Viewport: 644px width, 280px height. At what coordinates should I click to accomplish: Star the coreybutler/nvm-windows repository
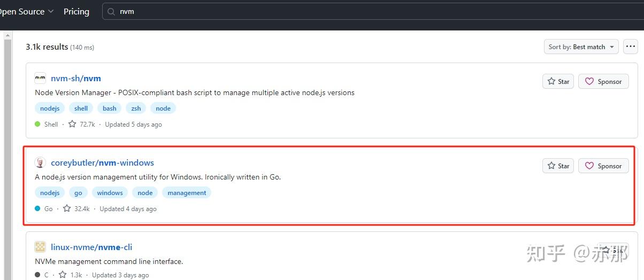pos(558,166)
